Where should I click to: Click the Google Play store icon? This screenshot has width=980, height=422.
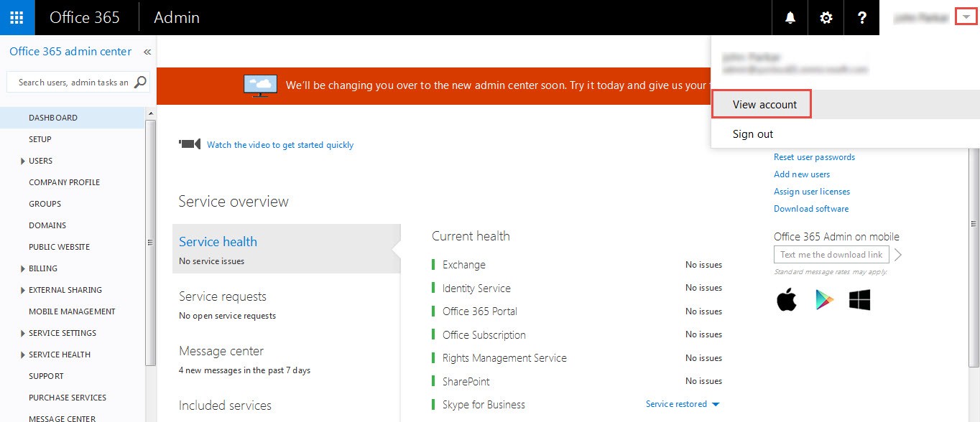(824, 299)
